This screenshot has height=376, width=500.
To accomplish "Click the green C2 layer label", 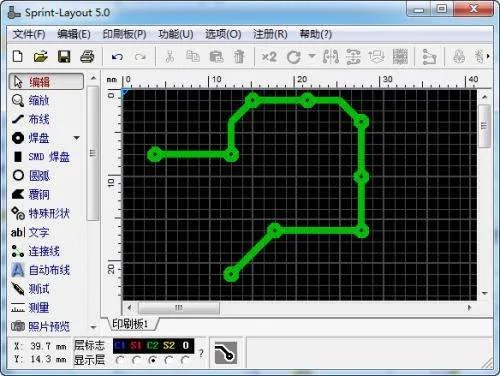I will (153, 346).
